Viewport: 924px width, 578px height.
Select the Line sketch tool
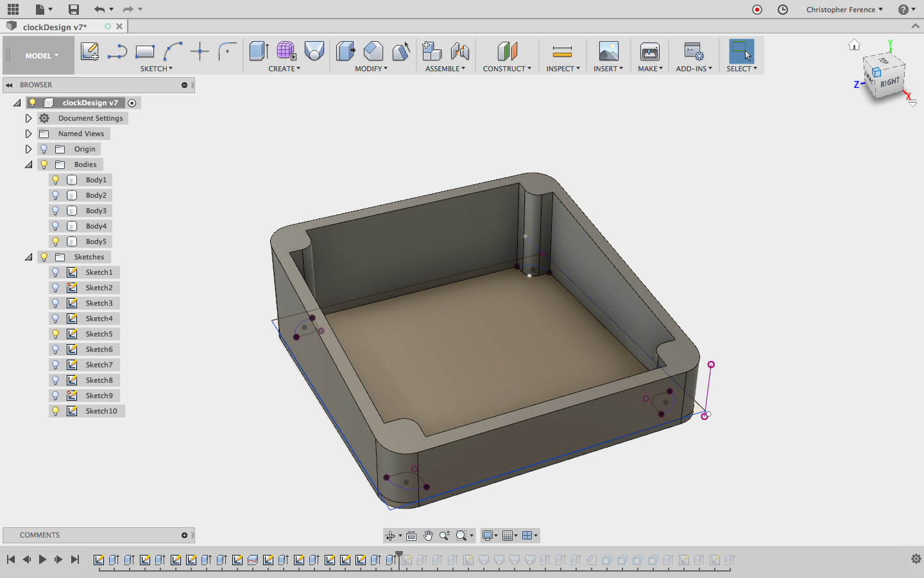117,51
